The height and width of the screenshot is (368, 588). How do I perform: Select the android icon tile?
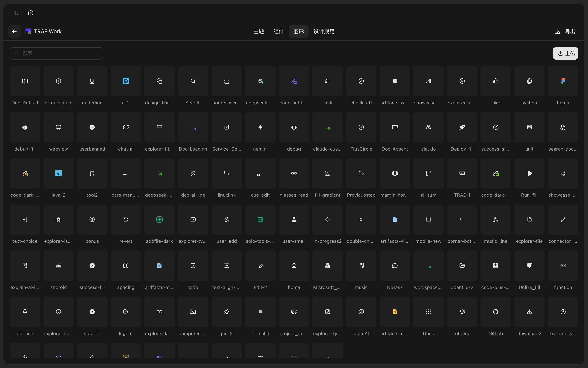tap(59, 266)
